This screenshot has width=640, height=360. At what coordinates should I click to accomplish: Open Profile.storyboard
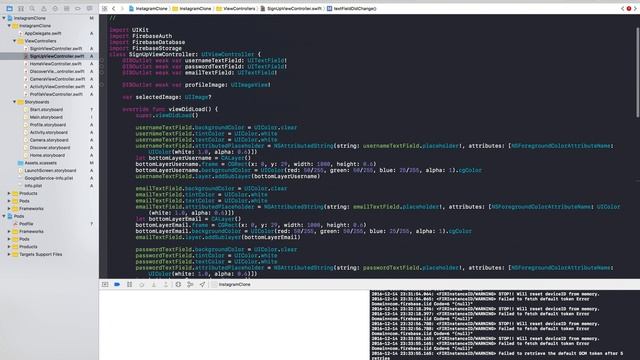click(x=48, y=125)
